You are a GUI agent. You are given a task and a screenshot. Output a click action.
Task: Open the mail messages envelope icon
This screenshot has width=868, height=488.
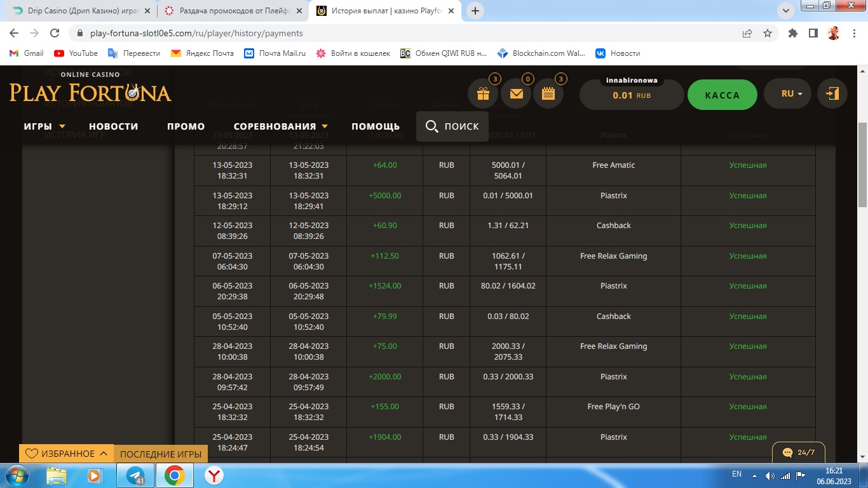516,94
